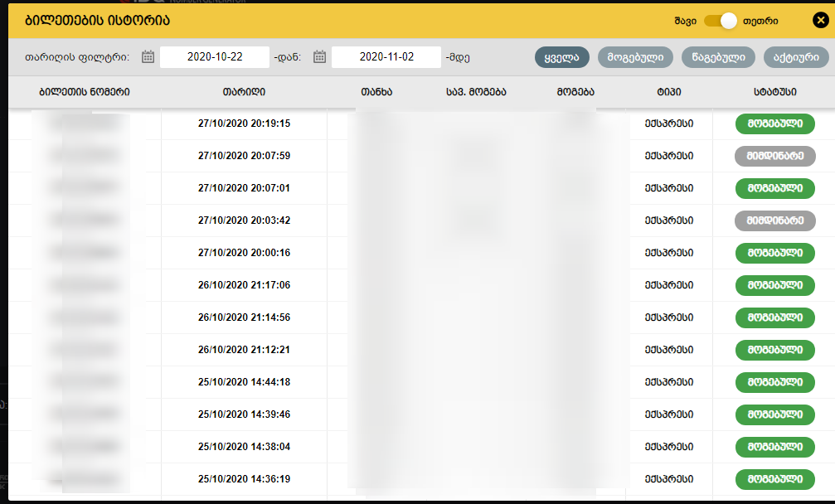Click date cell 25/10/2020 14:36:19

point(244,479)
